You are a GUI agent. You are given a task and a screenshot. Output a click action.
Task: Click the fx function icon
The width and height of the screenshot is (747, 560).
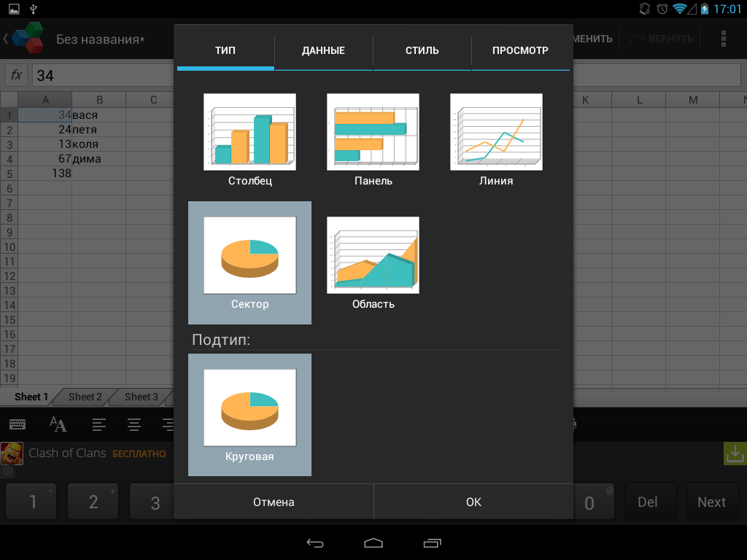(16, 75)
